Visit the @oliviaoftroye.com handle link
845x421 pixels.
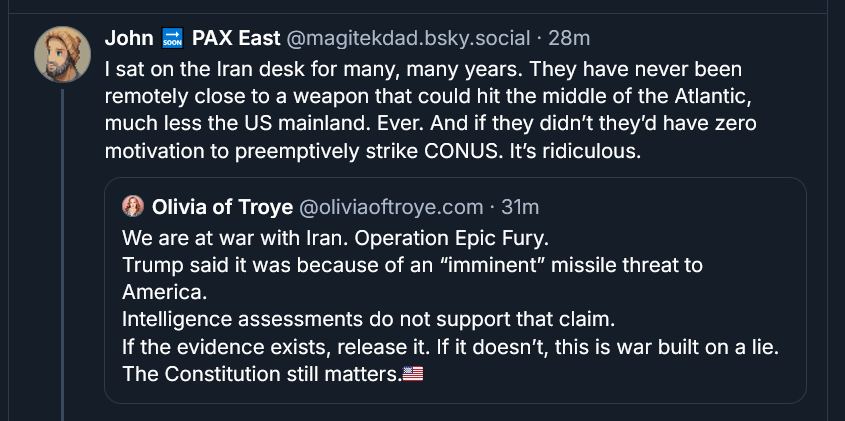tap(388, 207)
